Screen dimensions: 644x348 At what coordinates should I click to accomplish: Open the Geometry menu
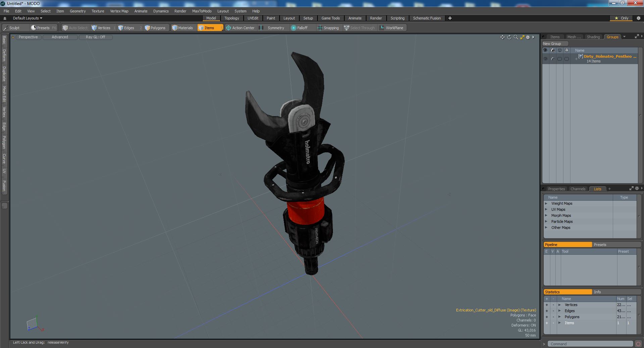click(78, 11)
